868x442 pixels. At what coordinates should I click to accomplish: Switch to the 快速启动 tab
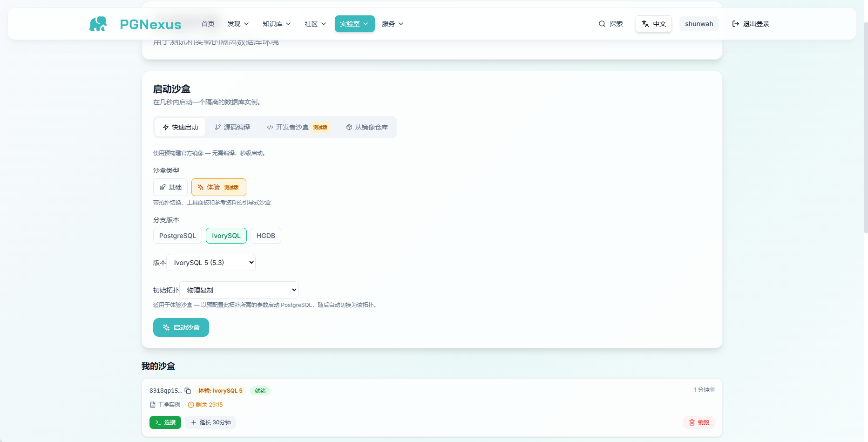pyautogui.click(x=180, y=127)
